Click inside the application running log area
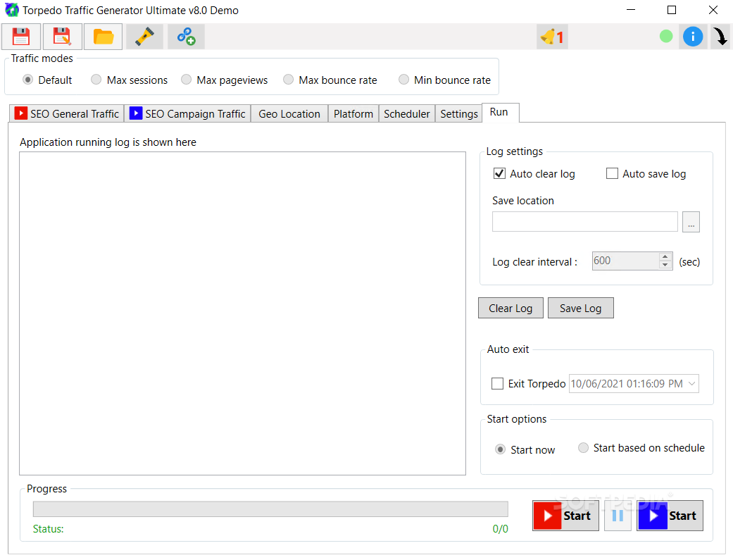The image size is (733, 560). click(243, 313)
